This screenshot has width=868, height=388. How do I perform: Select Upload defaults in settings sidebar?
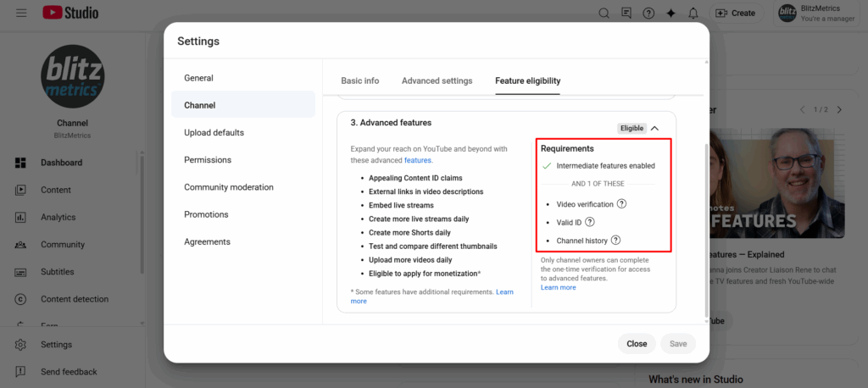tap(214, 132)
